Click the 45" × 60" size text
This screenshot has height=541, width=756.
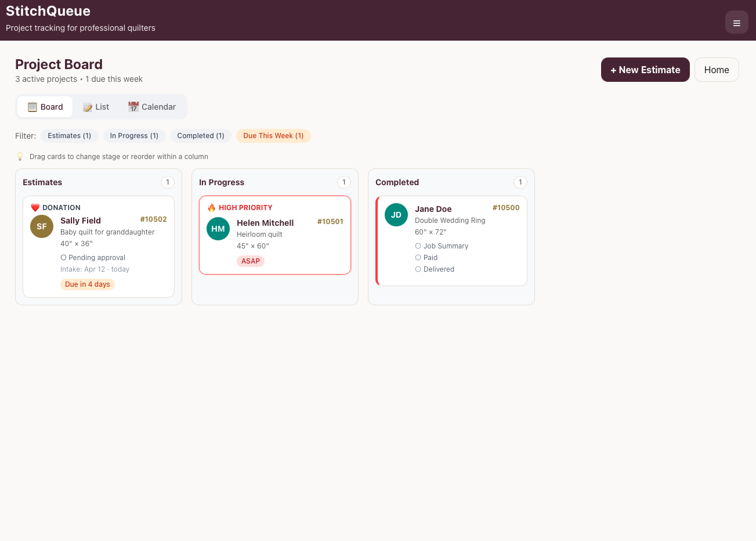253,246
